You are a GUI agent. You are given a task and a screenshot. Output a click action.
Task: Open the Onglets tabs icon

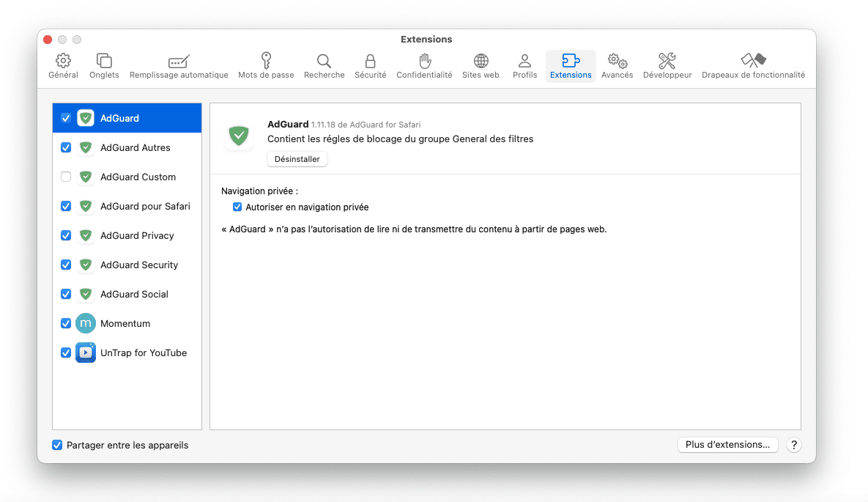104,60
